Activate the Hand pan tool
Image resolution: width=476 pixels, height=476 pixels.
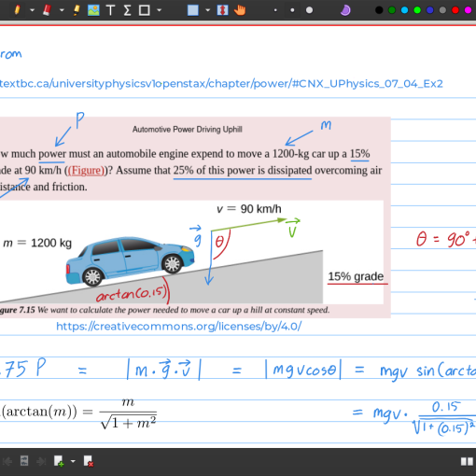(x=240, y=10)
